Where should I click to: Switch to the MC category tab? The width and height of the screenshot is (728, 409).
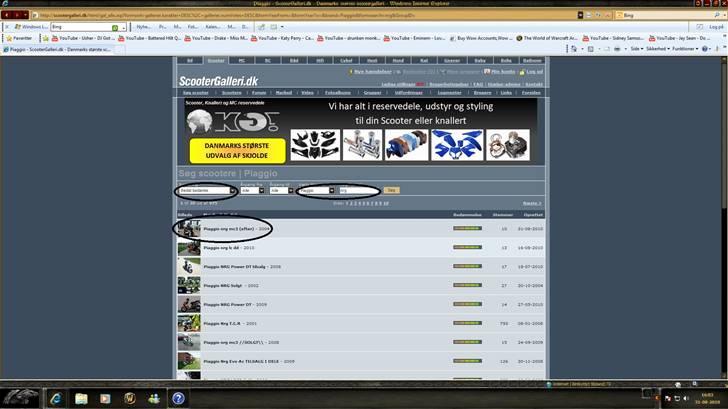[x=243, y=60]
